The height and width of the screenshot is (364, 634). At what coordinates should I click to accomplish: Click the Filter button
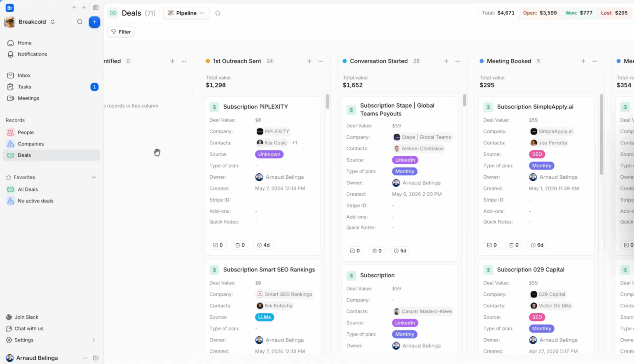pyautogui.click(x=121, y=32)
